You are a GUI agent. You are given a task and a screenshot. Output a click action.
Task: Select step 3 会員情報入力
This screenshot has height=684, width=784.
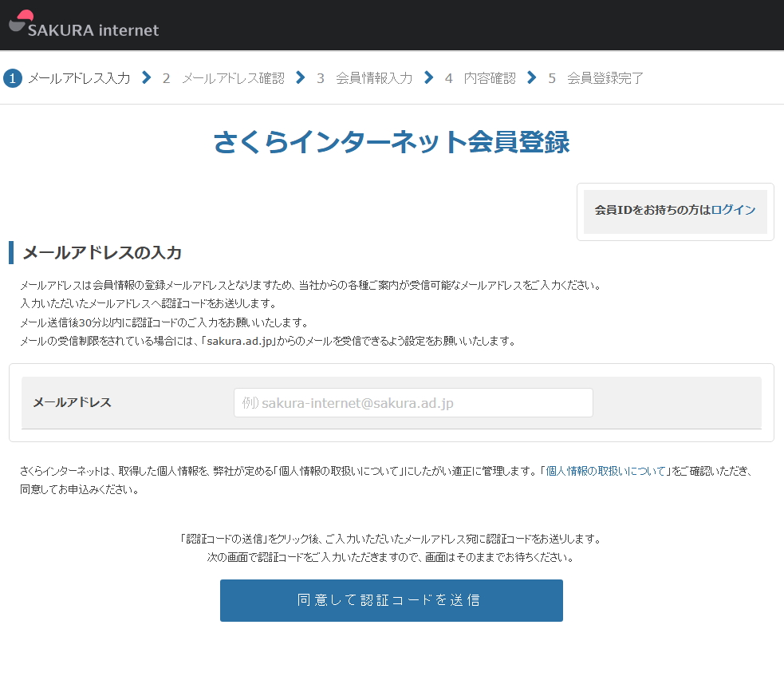364,78
